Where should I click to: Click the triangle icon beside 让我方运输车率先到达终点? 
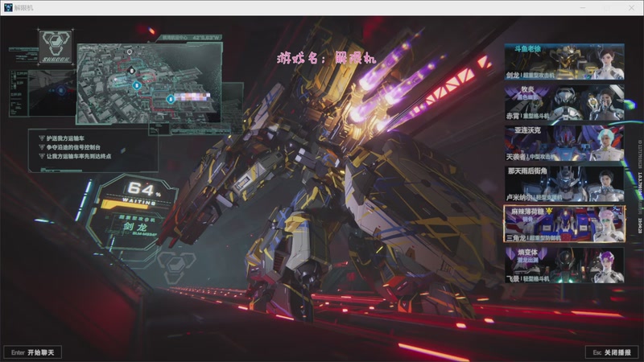(42, 156)
